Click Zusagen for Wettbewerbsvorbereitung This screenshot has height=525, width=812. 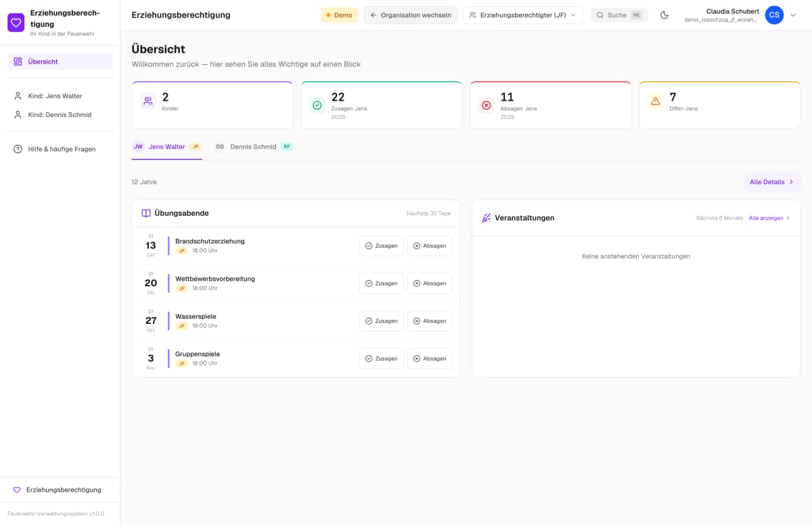pos(382,283)
